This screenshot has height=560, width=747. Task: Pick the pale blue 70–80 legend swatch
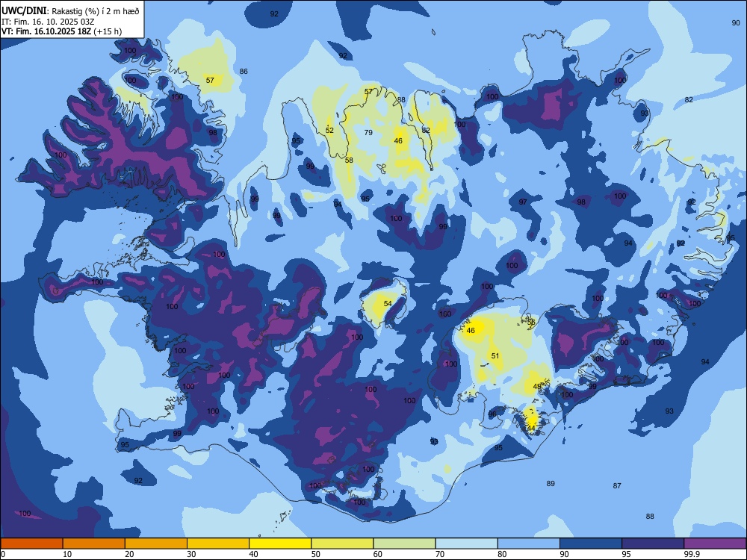pos(466,544)
